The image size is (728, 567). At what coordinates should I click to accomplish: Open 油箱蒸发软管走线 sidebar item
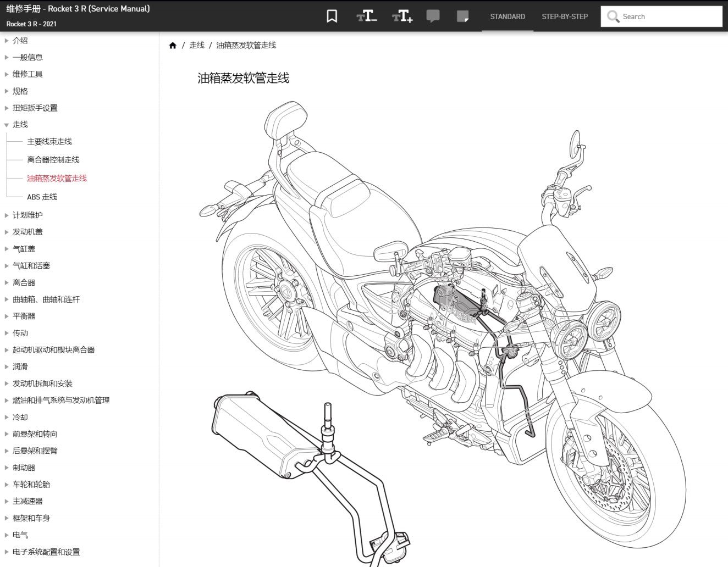[57, 179]
